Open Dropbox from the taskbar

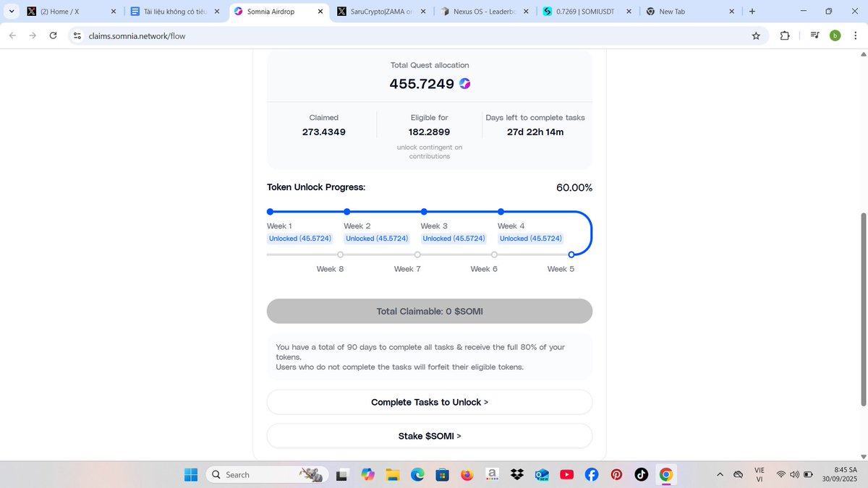tap(516, 474)
